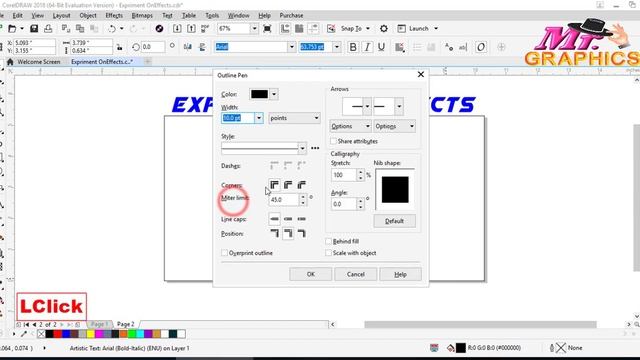Screen dimensions: 640x360
Task: Click the Publish to PDF icon
Action: (205, 29)
